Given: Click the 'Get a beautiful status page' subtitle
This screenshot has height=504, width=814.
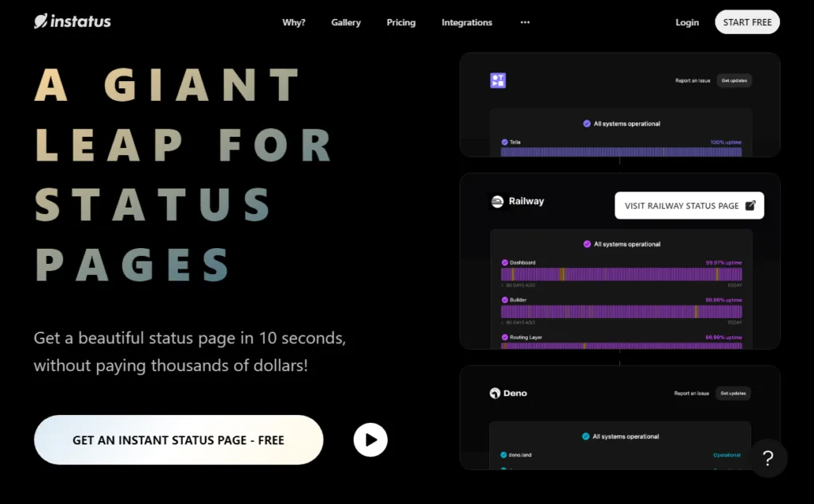Looking at the screenshot, I should (189, 351).
